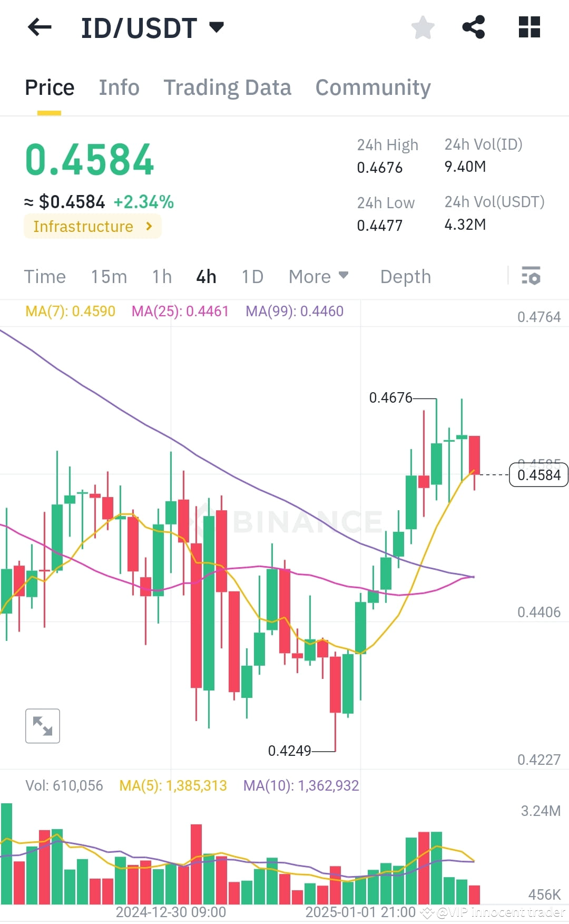
Task: Favorite the ID/USDT pair via star icon
Action: coord(422,27)
